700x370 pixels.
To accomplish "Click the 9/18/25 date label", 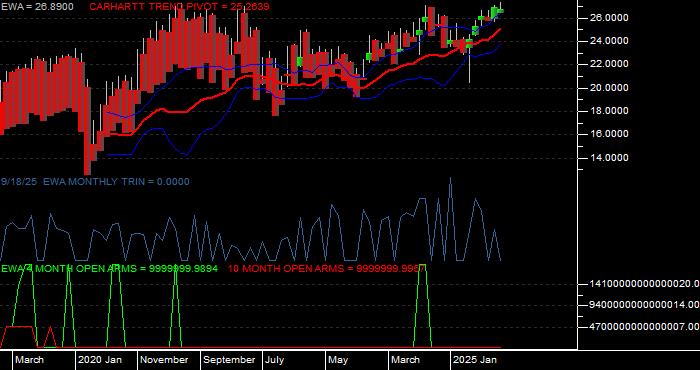I will click(20, 182).
